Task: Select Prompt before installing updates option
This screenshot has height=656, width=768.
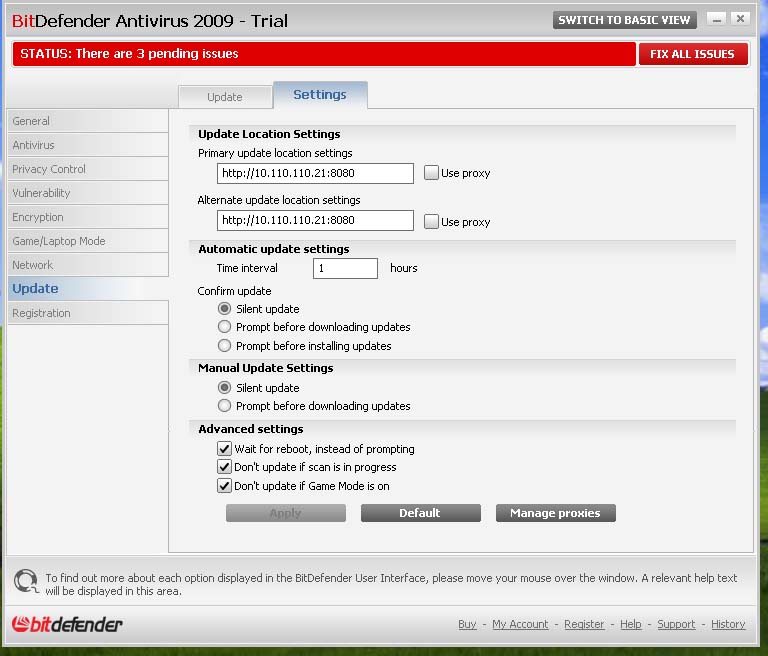Action: [224, 346]
